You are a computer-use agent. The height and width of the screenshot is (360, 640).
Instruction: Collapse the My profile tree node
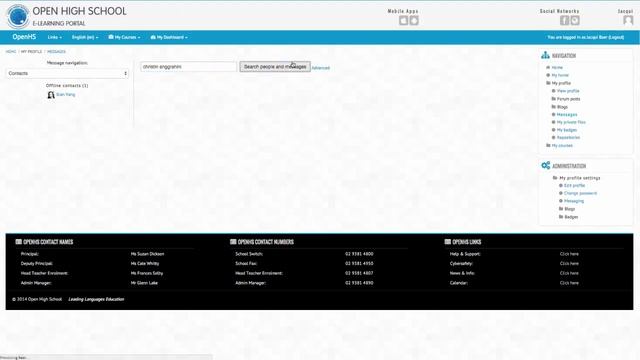pos(561,83)
